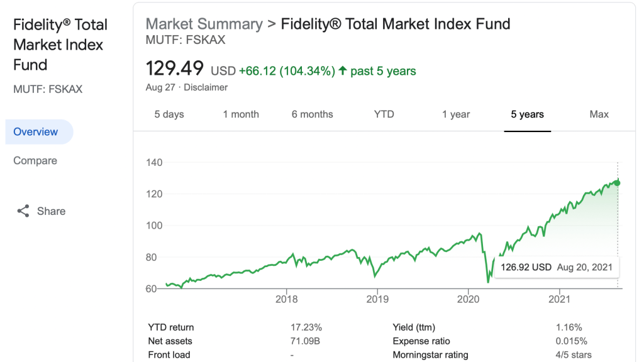Click the Share icon in the sidebar
This screenshot has width=644, height=362.
coord(23,211)
